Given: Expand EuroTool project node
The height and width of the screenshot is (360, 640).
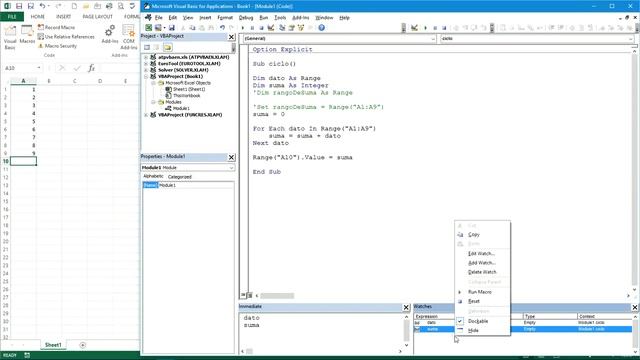Looking at the screenshot, I should coord(146,64).
